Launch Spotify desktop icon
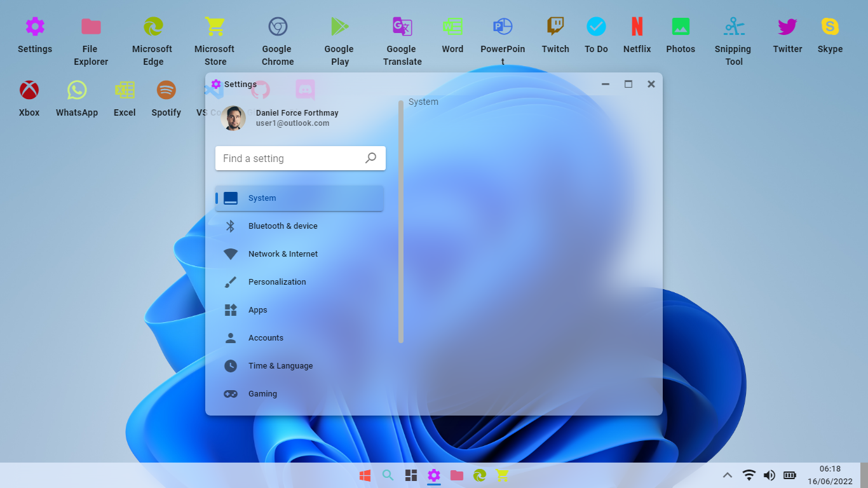 pyautogui.click(x=166, y=100)
